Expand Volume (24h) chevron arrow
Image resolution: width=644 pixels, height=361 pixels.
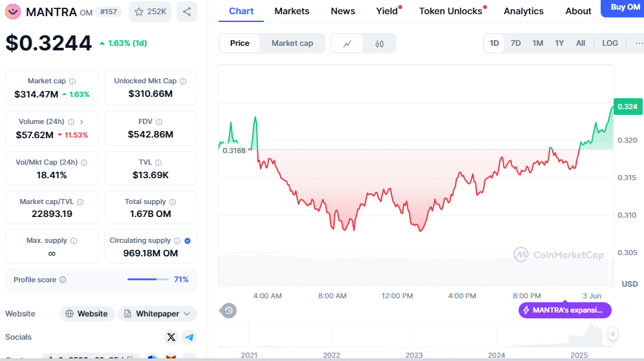pos(81,121)
